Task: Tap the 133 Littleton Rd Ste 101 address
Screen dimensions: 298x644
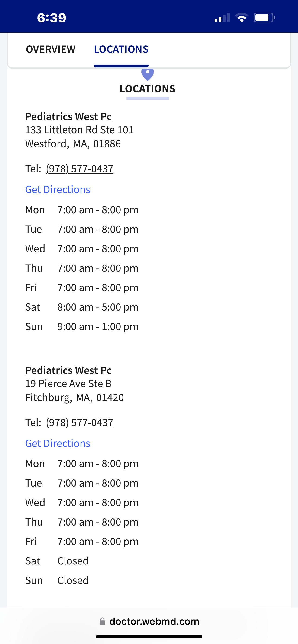Action: click(79, 130)
